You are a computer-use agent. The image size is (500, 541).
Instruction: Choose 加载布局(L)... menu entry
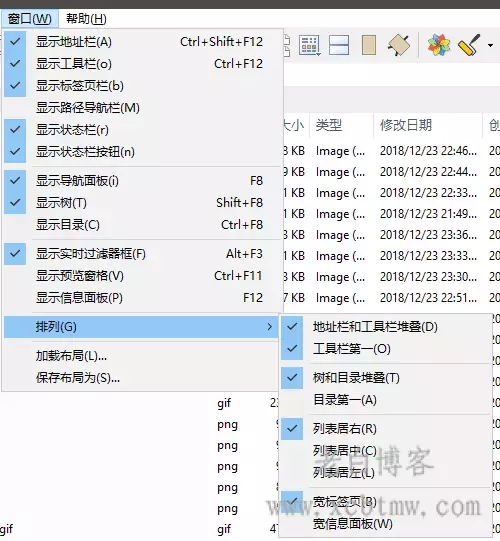pyautogui.click(x=141, y=356)
